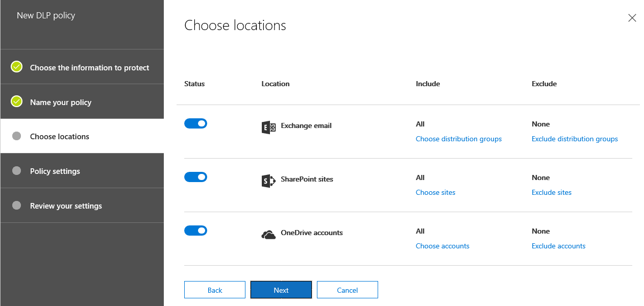Viewport: 644px width, 306px height.
Task: Open 'Choose sites' for SharePoint
Action: 435,192
